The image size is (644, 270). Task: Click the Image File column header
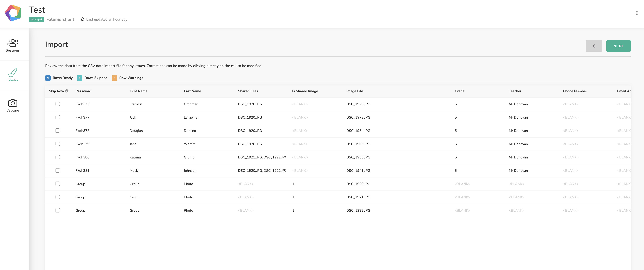click(354, 91)
